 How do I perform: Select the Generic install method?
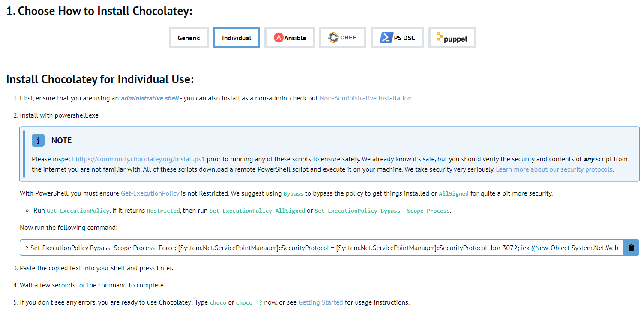pos(189,38)
